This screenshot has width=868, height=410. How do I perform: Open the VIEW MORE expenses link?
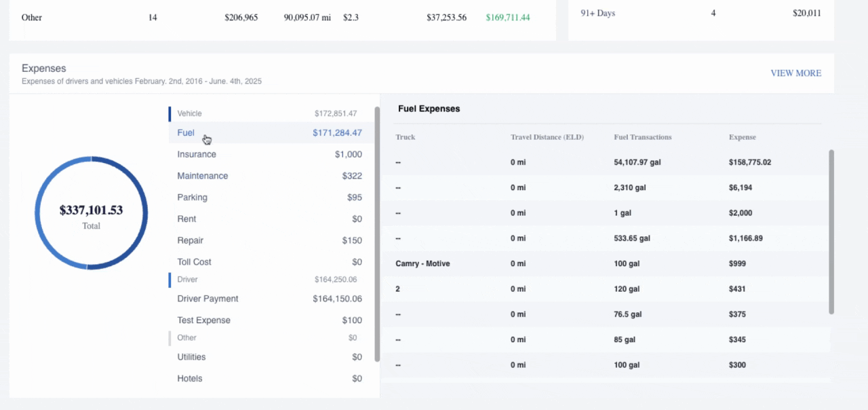[x=795, y=73]
